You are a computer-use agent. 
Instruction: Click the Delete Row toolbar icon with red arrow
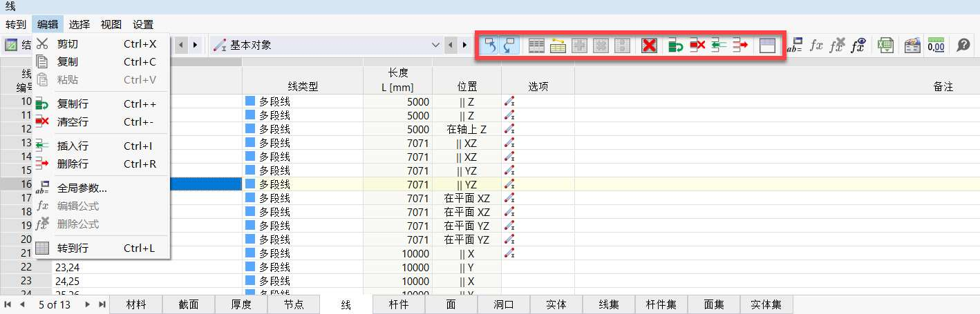(x=740, y=46)
